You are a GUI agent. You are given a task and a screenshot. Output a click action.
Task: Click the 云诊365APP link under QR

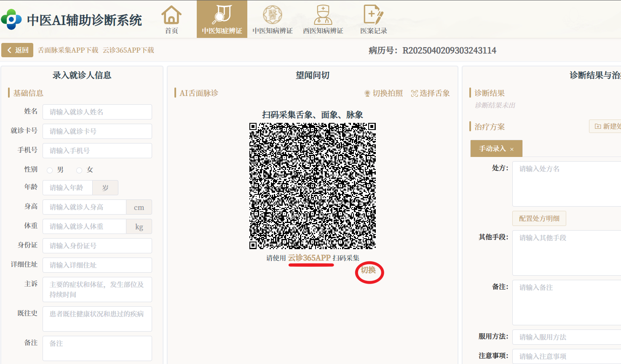[x=309, y=258]
